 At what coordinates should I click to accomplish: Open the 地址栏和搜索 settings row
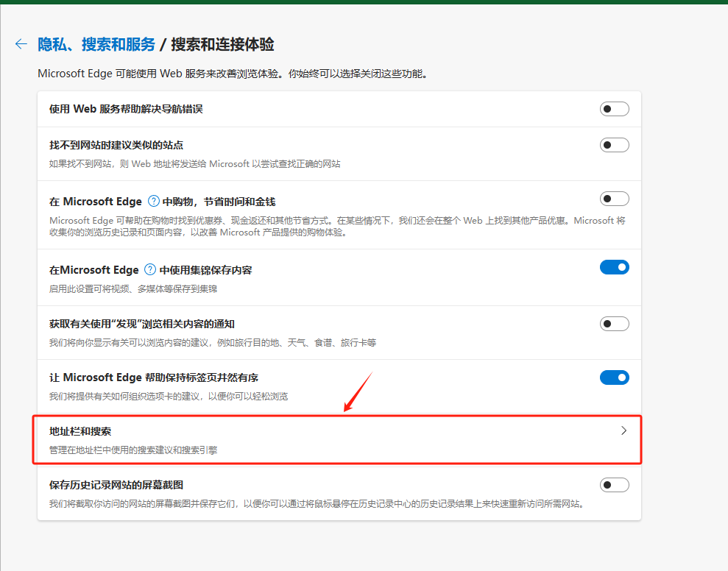click(338, 439)
